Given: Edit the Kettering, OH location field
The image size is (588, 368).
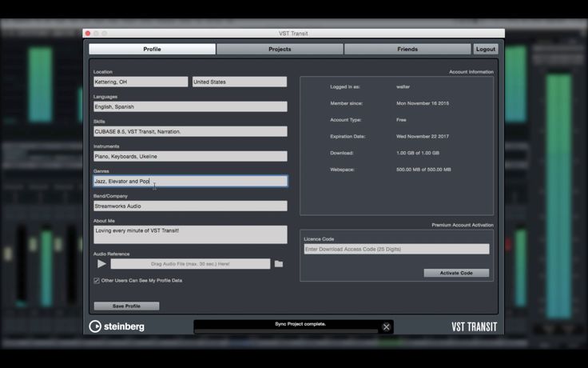Looking at the screenshot, I should (x=141, y=82).
